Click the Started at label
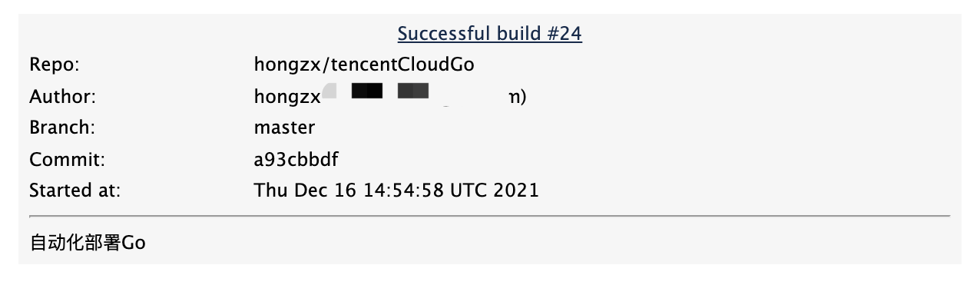980x295 pixels. (x=74, y=190)
